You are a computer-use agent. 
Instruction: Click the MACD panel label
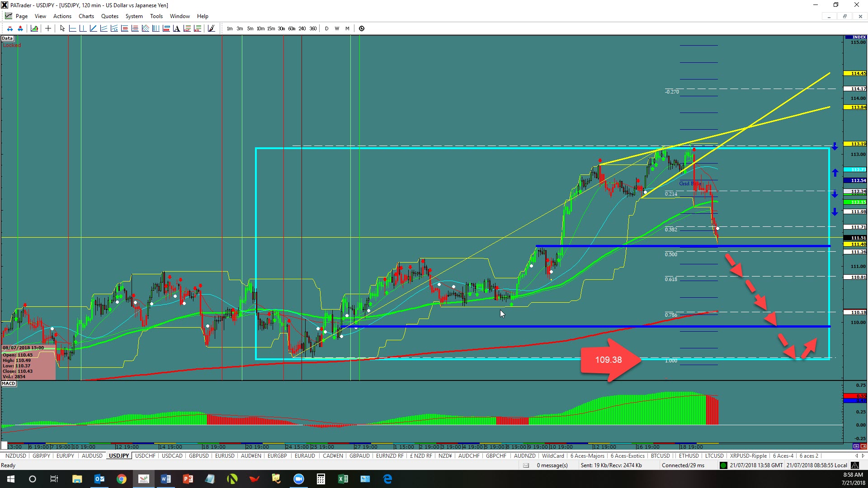coord(8,384)
